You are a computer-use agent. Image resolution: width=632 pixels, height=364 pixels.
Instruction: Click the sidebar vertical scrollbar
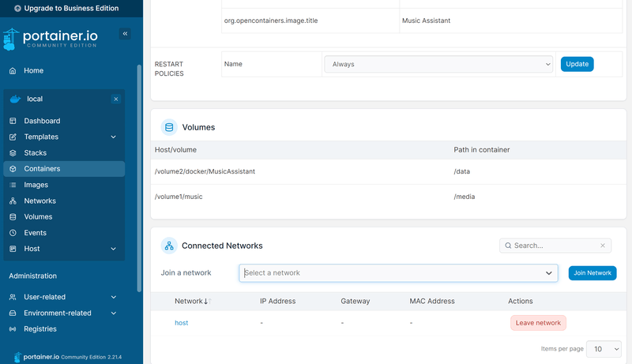click(140, 178)
